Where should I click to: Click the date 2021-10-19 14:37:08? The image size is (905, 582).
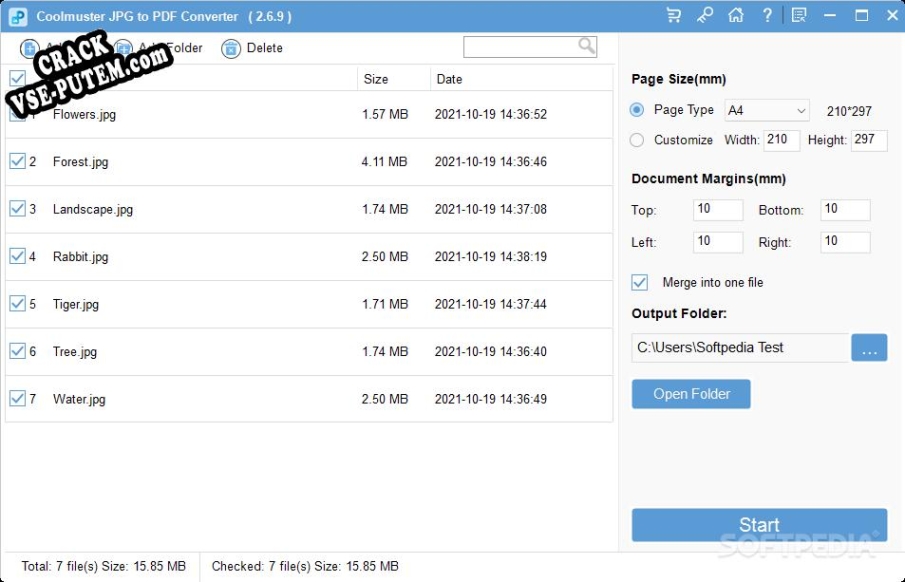coord(491,209)
